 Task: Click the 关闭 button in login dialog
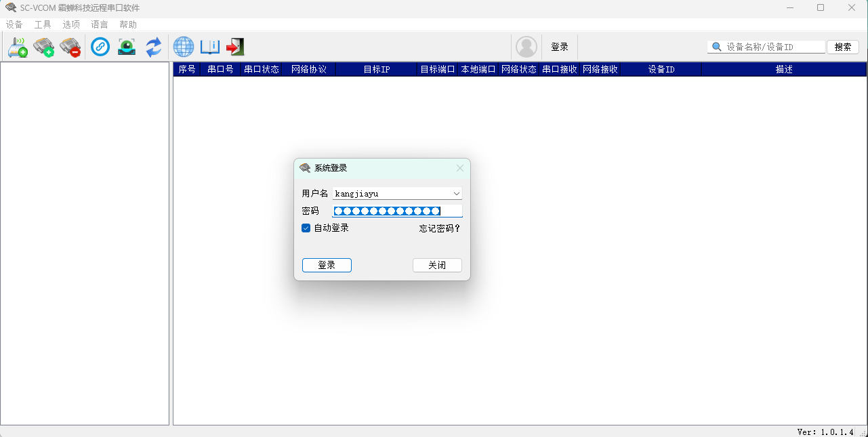click(x=437, y=265)
